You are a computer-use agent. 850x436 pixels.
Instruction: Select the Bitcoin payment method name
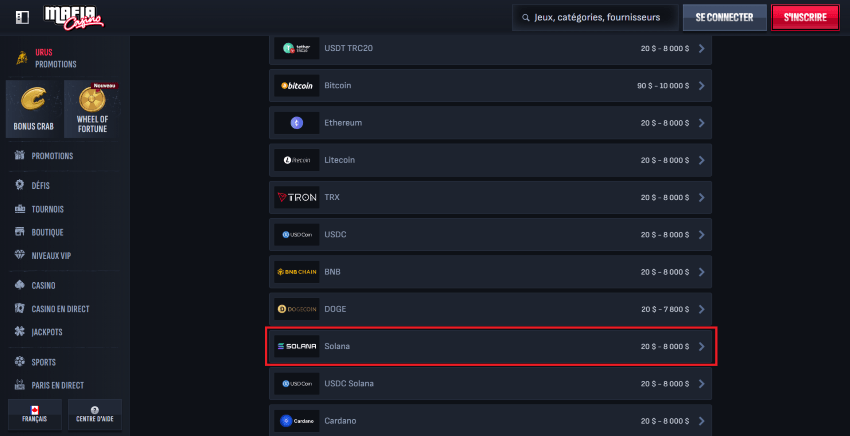point(338,86)
